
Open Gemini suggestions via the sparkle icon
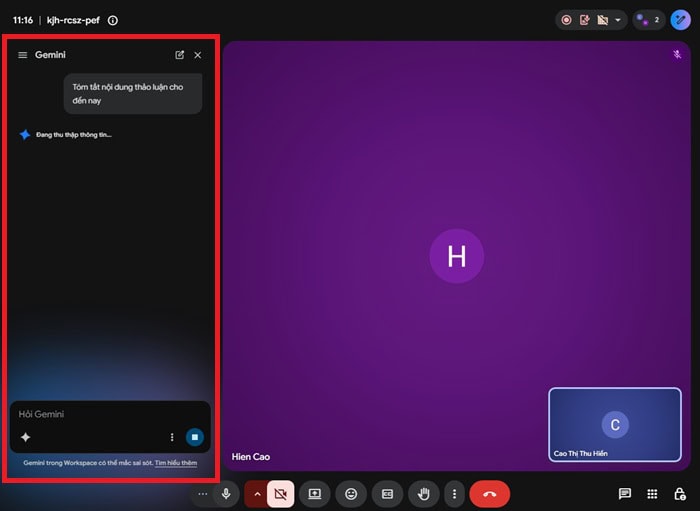tap(25, 437)
